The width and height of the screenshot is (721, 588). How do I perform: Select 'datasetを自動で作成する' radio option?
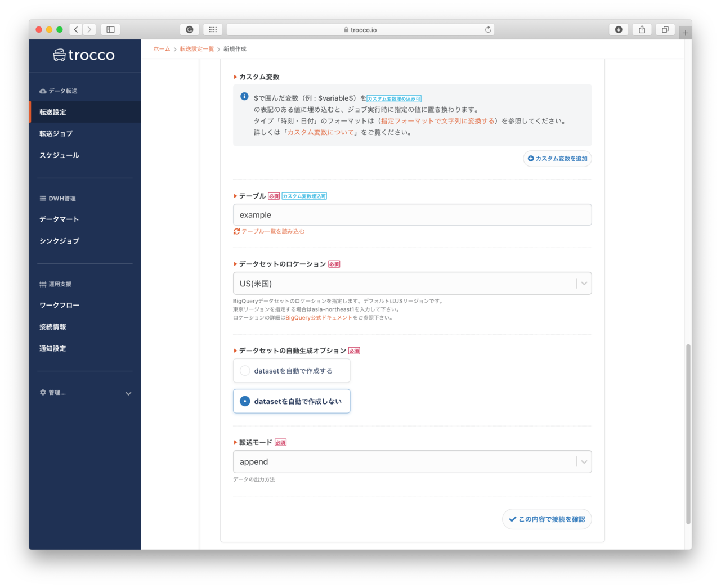pos(292,371)
